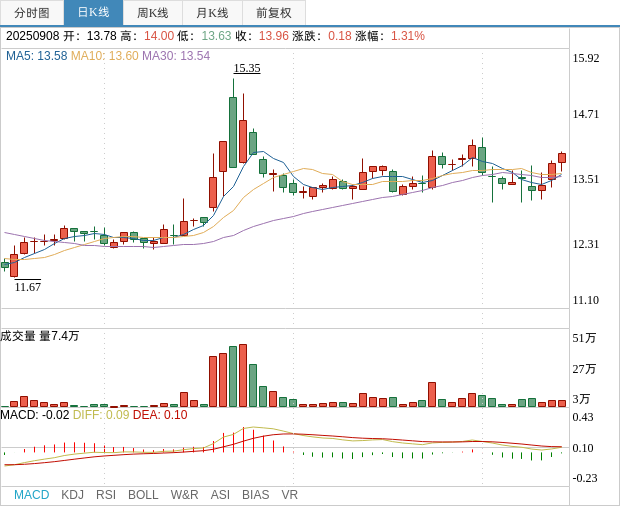Select the W&R indicator

pyautogui.click(x=184, y=495)
